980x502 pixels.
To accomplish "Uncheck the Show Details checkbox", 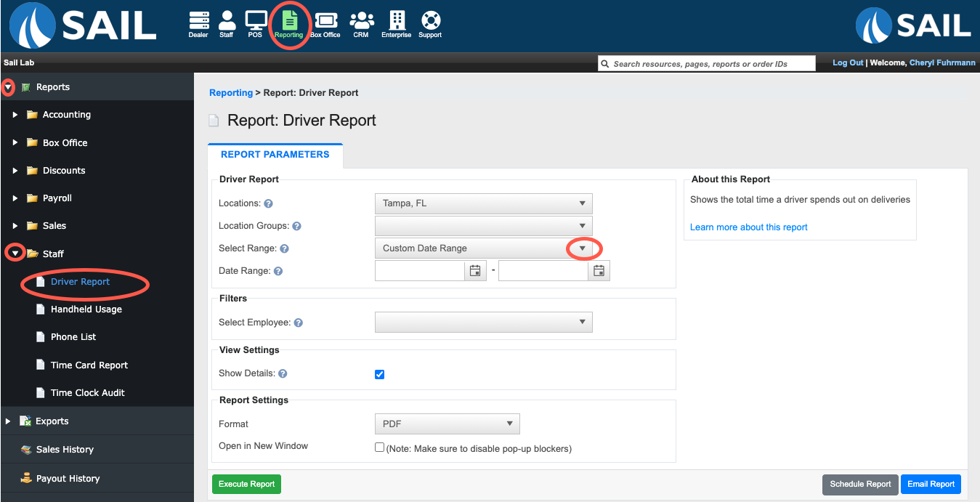I will coord(379,374).
